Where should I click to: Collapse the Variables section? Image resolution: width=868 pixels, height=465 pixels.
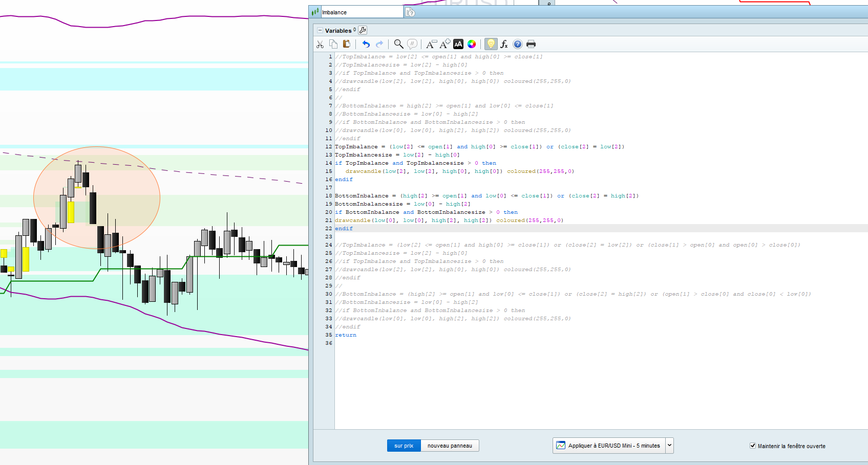pyautogui.click(x=320, y=31)
